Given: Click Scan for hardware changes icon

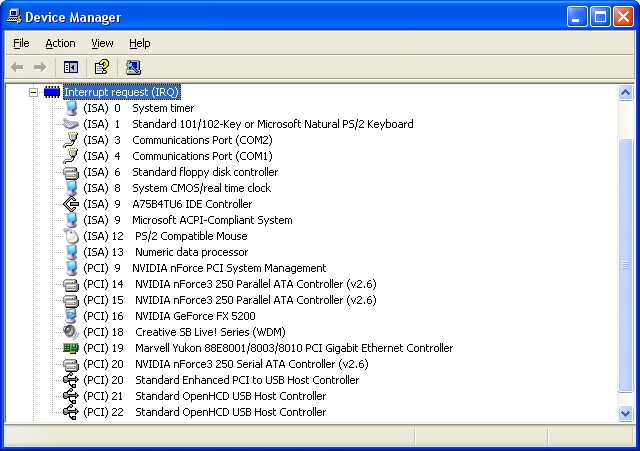Looking at the screenshot, I should [x=133, y=67].
